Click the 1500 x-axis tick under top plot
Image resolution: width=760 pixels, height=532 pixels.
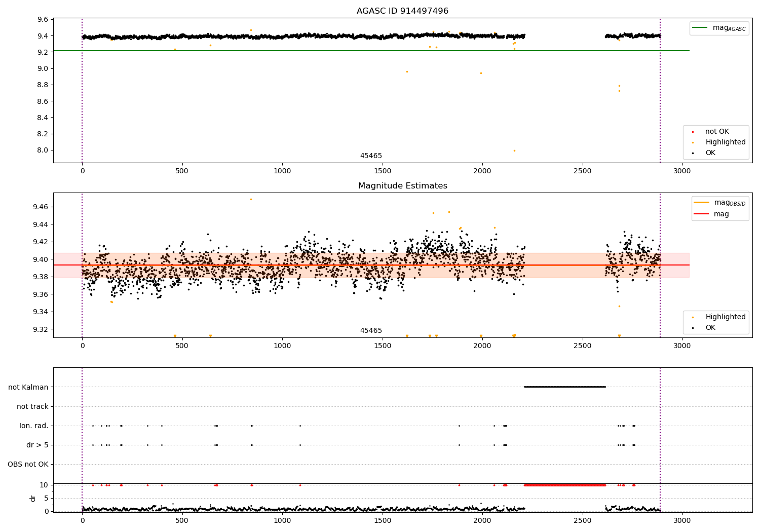382,171
